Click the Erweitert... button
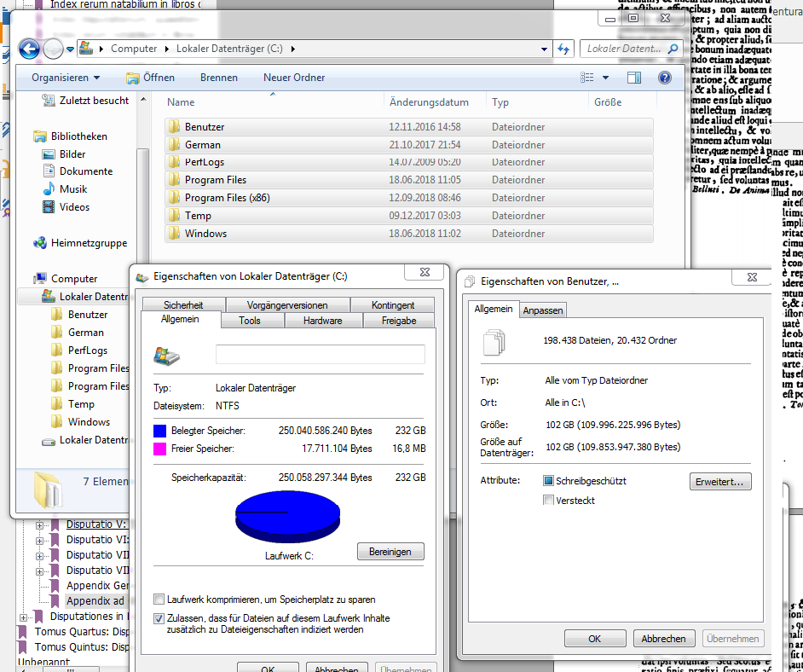 click(x=720, y=482)
